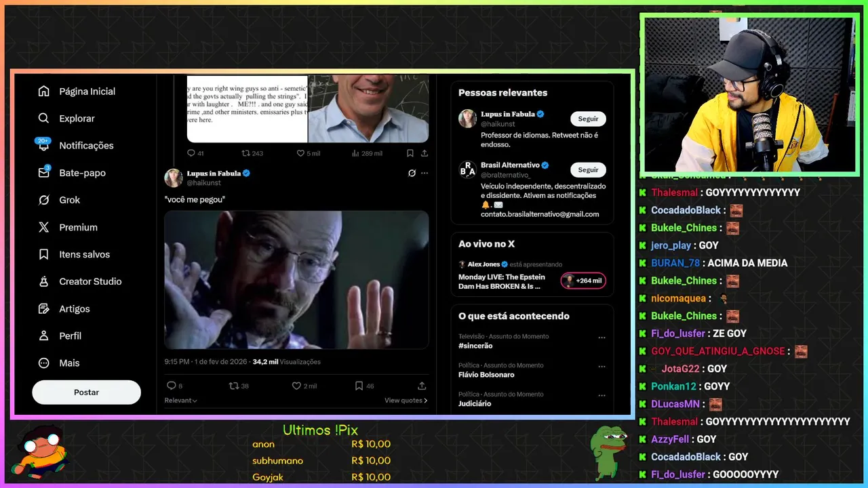Click the Explorar search icon
This screenshot has width=868, height=488.
(44, 119)
